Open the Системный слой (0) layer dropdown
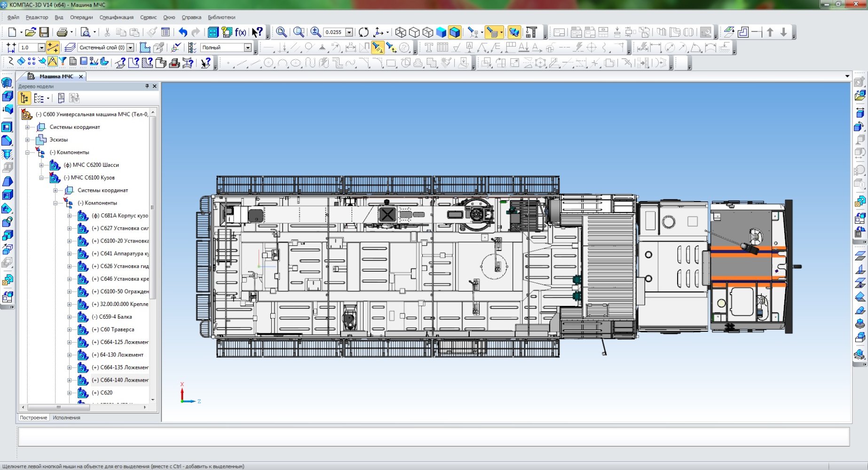Viewport: 868px width, 470px height. 130,47
